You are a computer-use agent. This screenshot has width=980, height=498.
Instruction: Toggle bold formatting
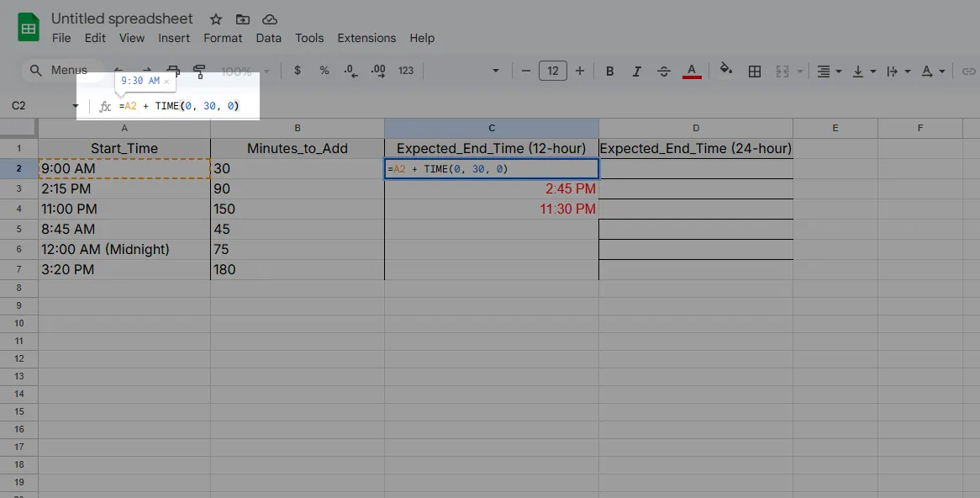pyautogui.click(x=610, y=72)
